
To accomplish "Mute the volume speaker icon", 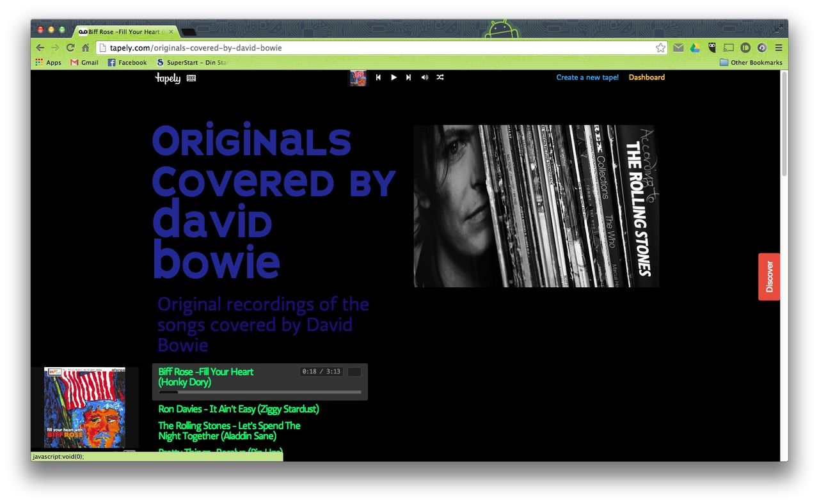I will pyautogui.click(x=424, y=77).
